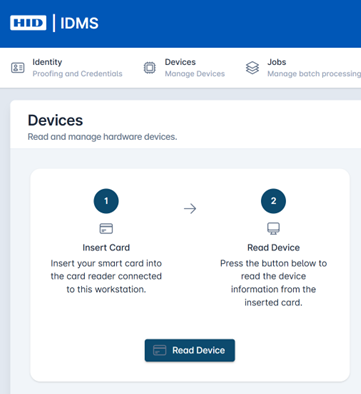Click 'Manage Devices' subtitle text
This screenshot has height=394, width=361.
point(195,74)
